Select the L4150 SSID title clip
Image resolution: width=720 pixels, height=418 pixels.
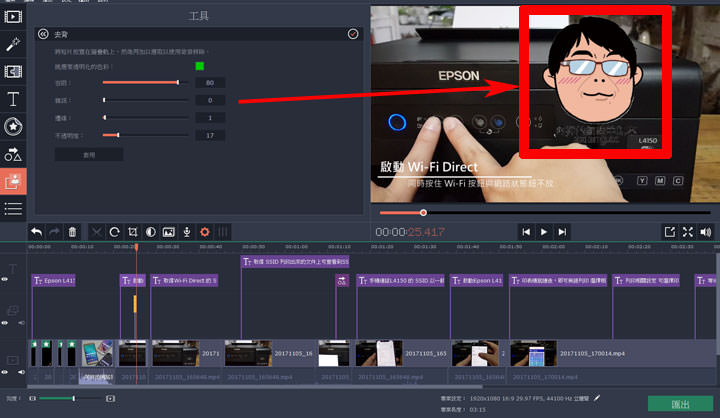(400, 280)
